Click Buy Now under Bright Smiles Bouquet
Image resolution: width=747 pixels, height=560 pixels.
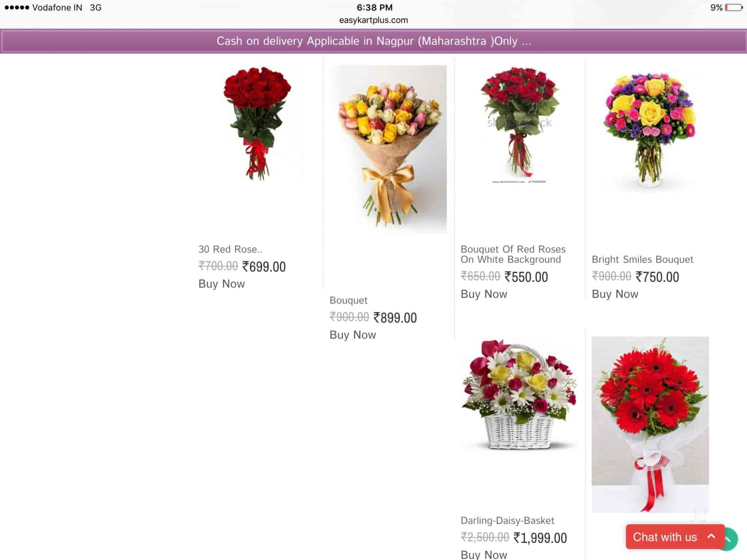tap(615, 294)
